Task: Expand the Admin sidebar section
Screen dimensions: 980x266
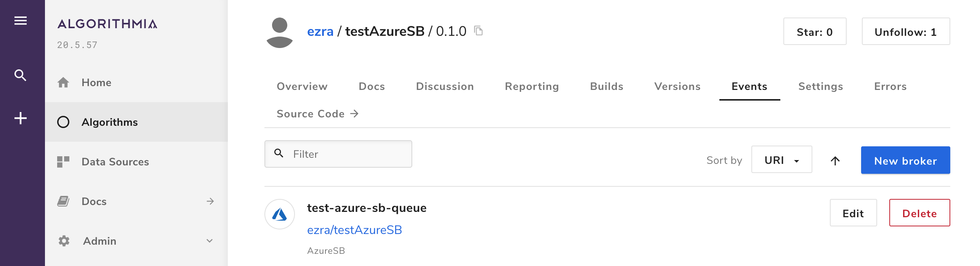Action: click(x=210, y=241)
